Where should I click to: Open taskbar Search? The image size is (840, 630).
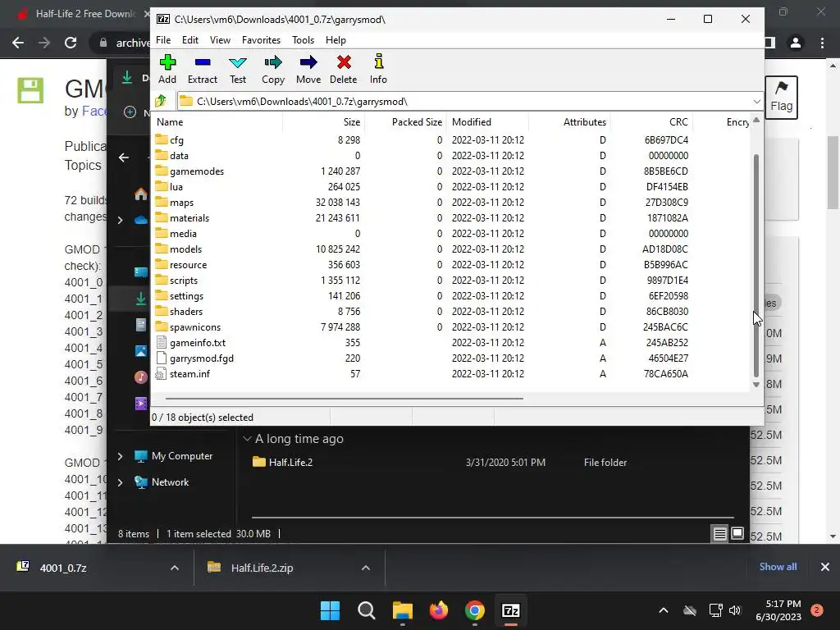pyautogui.click(x=367, y=610)
